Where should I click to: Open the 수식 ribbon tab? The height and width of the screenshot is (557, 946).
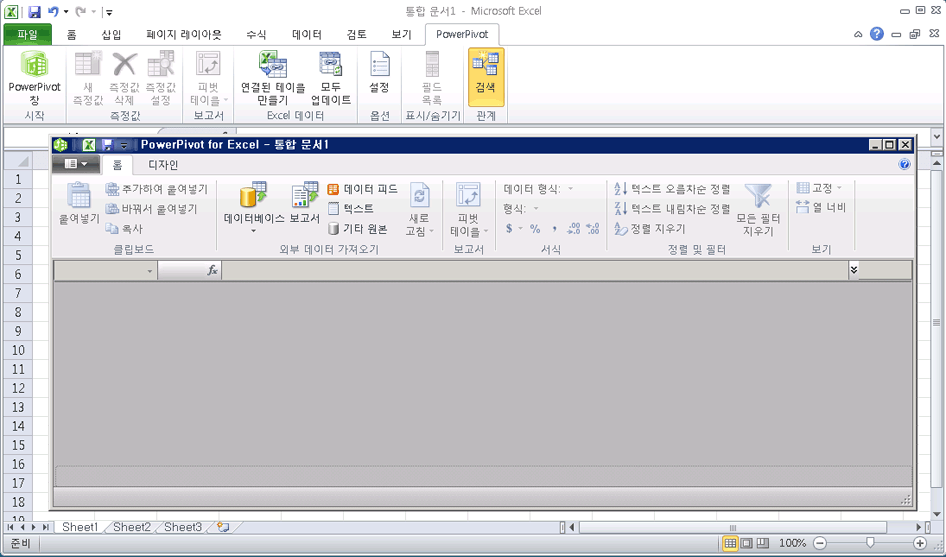coord(256,34)
